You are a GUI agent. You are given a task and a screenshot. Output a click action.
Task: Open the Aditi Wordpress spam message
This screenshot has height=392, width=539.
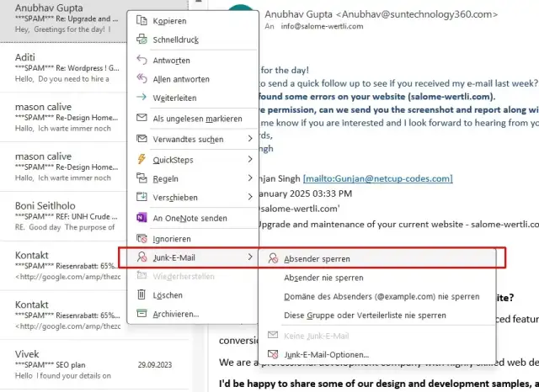tap(64, 67)
